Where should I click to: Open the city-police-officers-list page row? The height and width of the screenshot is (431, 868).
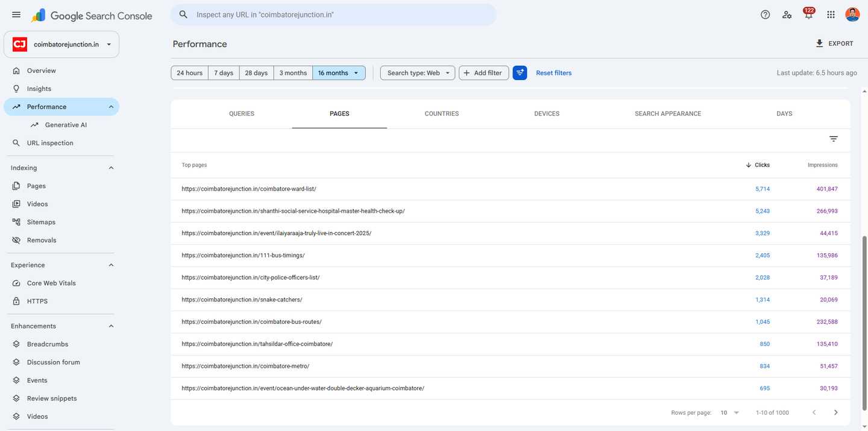(x=511, y=277)
